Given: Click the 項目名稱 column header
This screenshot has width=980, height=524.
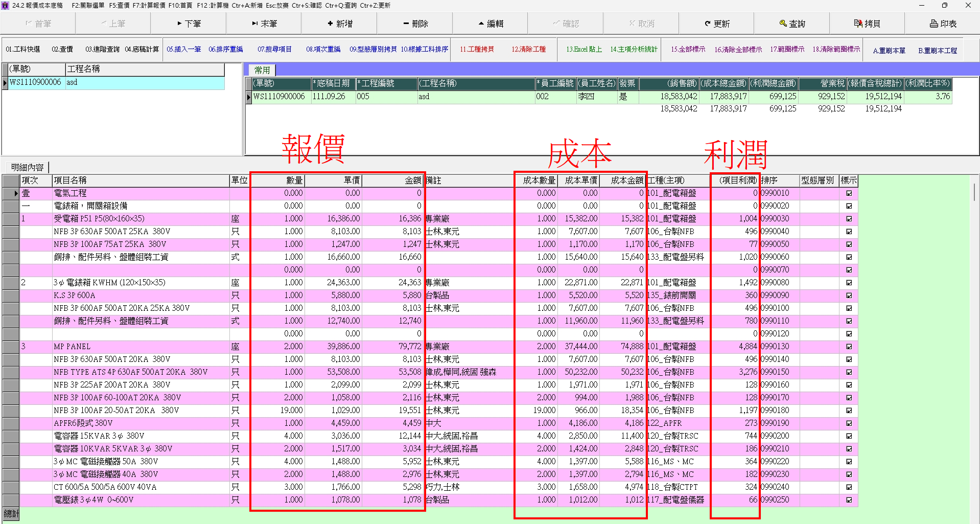Looking at the screenshot, I should 141,180.
